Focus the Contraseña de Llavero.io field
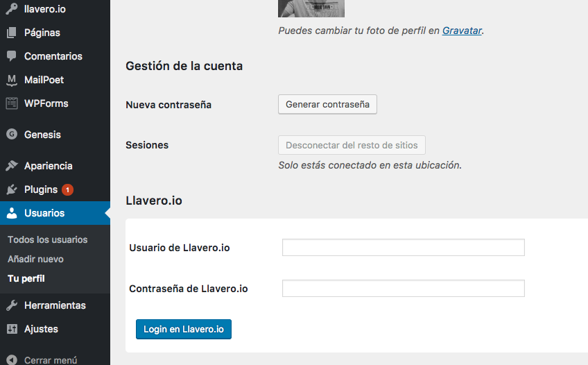 click(403, 288)
